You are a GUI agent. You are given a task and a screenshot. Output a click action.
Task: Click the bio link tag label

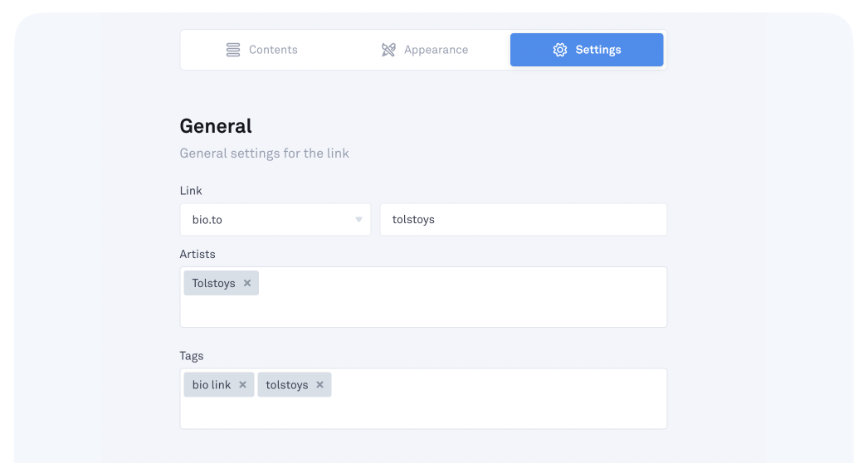[212, 385]
